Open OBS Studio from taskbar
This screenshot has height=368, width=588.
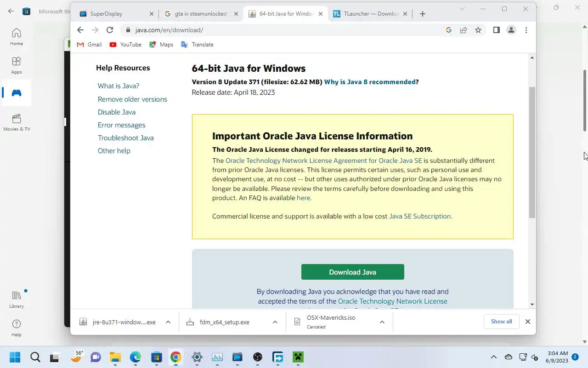[258, 357]
